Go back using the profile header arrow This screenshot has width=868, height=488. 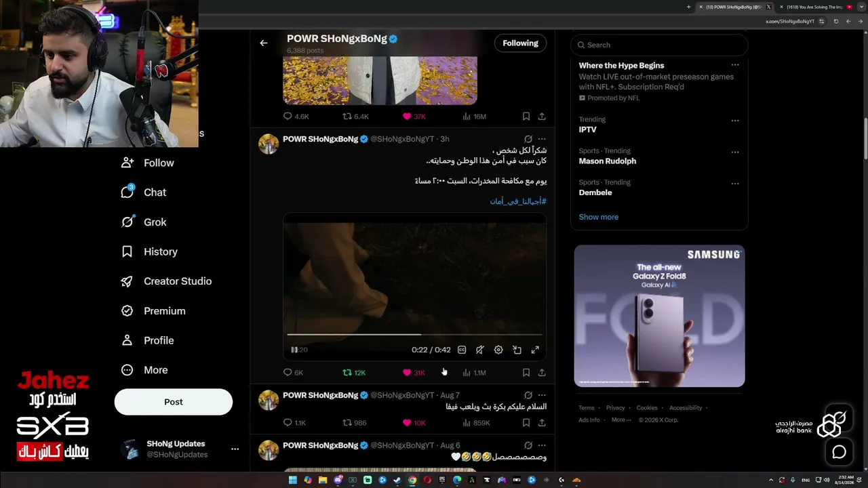click(x=264, y=43)
